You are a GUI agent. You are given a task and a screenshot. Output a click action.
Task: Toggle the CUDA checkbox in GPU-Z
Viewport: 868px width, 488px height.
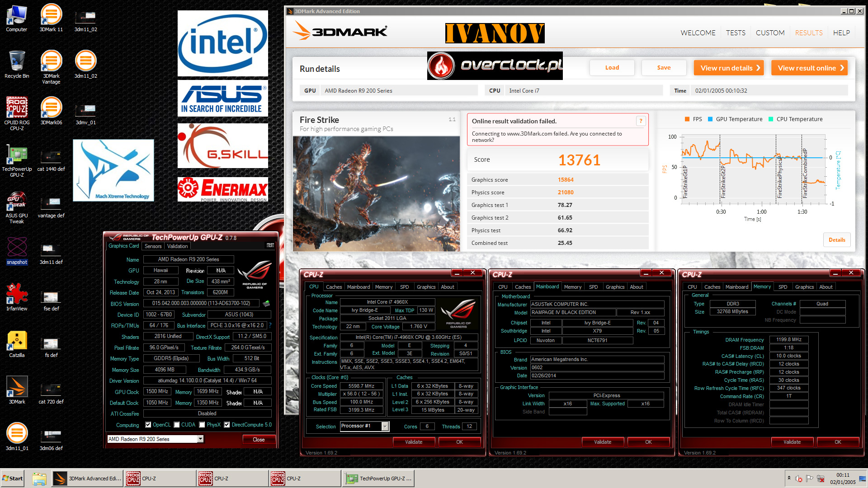click(177, 425)
